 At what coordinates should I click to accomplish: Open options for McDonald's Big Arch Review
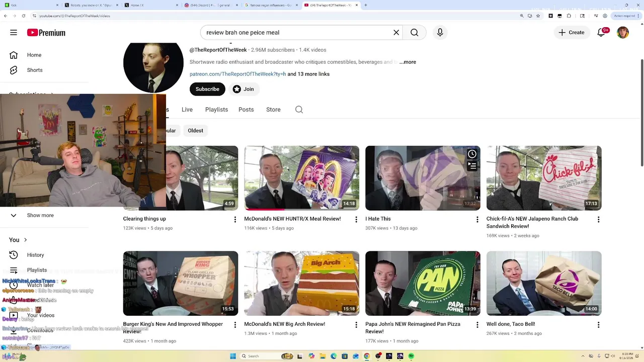[x=356, y=325]
